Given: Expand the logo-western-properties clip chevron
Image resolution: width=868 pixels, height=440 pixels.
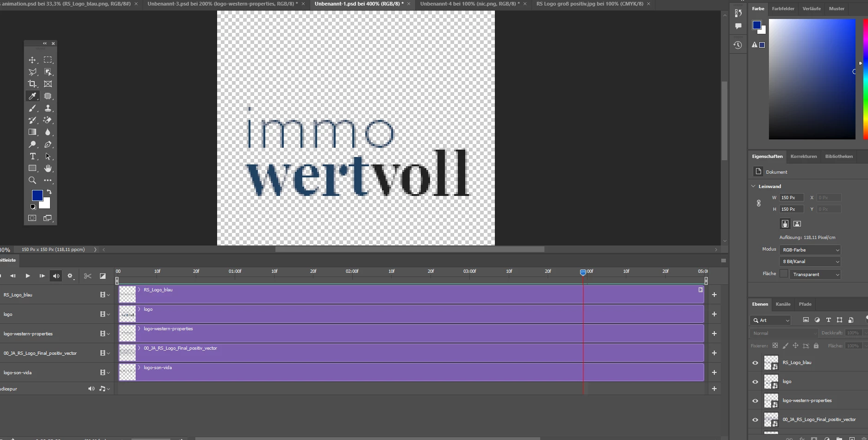Looking at the screenshot, I should pos(139,329).
